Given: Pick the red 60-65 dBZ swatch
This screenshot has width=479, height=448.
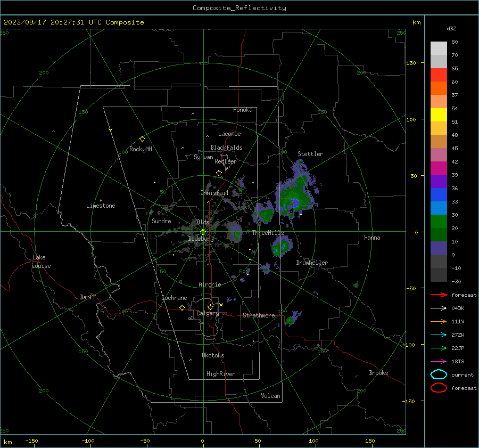Looking at the screenshot, I should tap(439, 75).
